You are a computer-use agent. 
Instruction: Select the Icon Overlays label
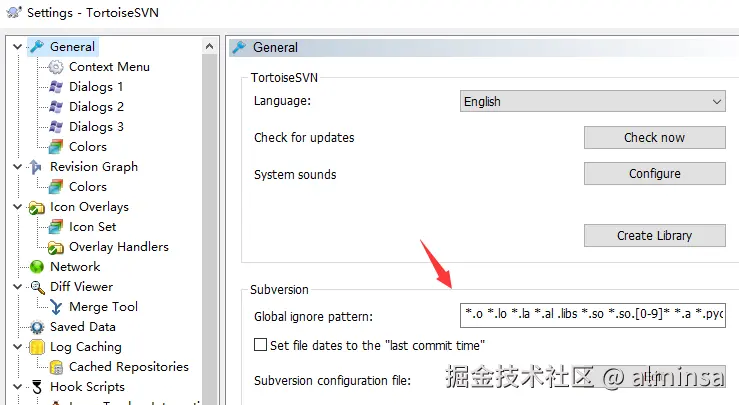(89, 207)
